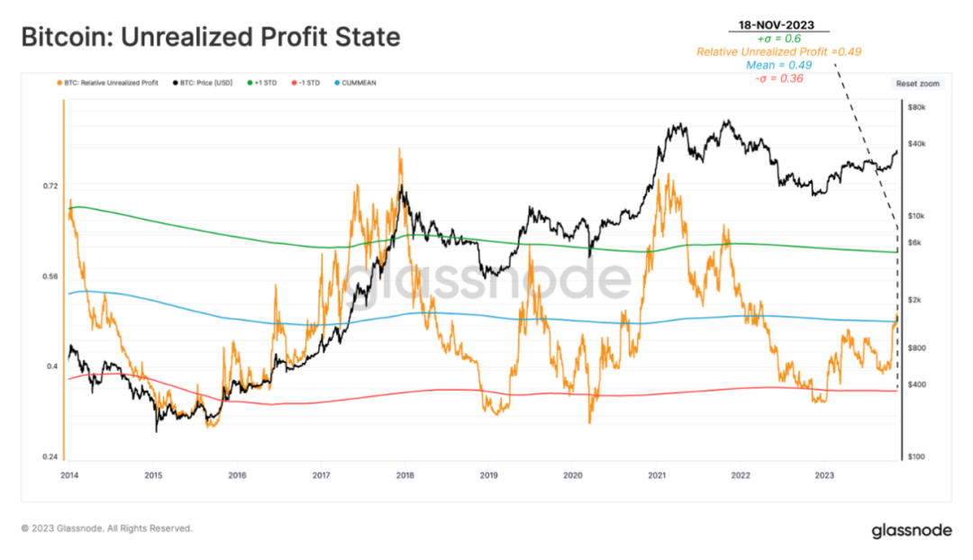Viewport: 973px width, 560px height.
Task: Hide the -1 STD legend series
Action: [x=305, y=83]
